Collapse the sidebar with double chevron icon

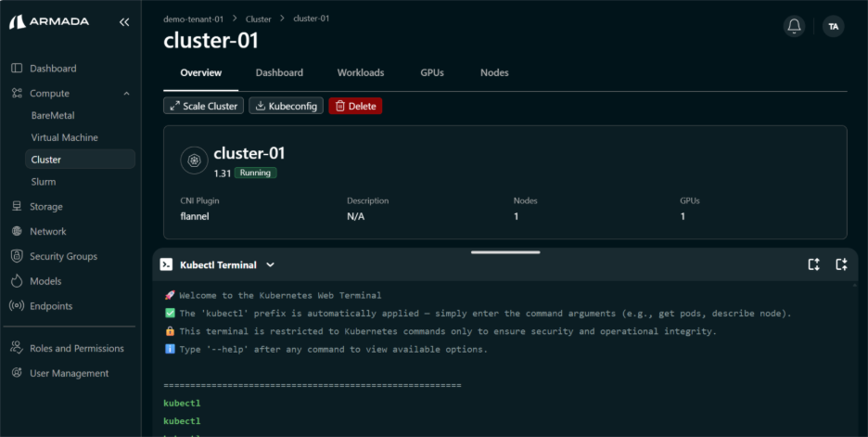[x=124, y=22]
